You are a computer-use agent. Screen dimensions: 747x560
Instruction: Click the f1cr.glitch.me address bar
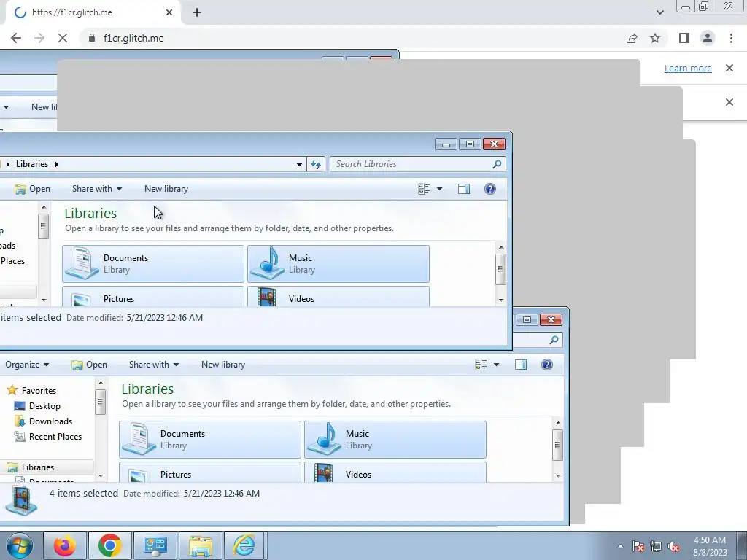(352, 38)
